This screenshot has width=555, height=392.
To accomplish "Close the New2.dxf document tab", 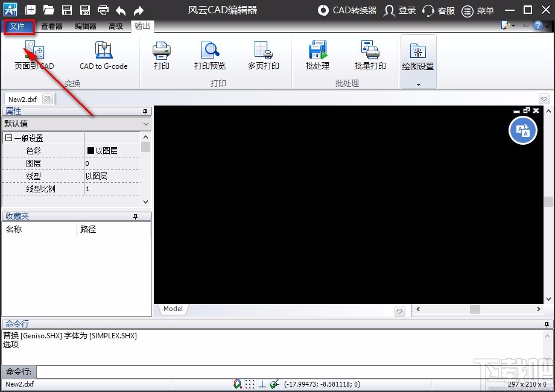I will (47, 99).
